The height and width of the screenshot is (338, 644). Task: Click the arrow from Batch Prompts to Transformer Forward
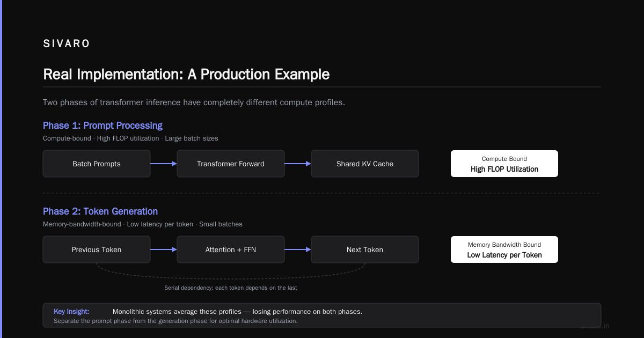164,164
